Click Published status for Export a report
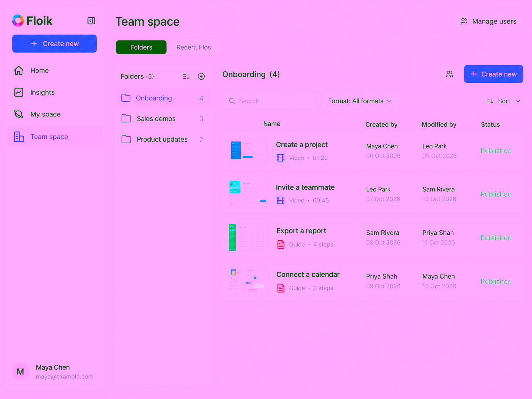Viewport: 532px width, 399px height. coord(496,238)
